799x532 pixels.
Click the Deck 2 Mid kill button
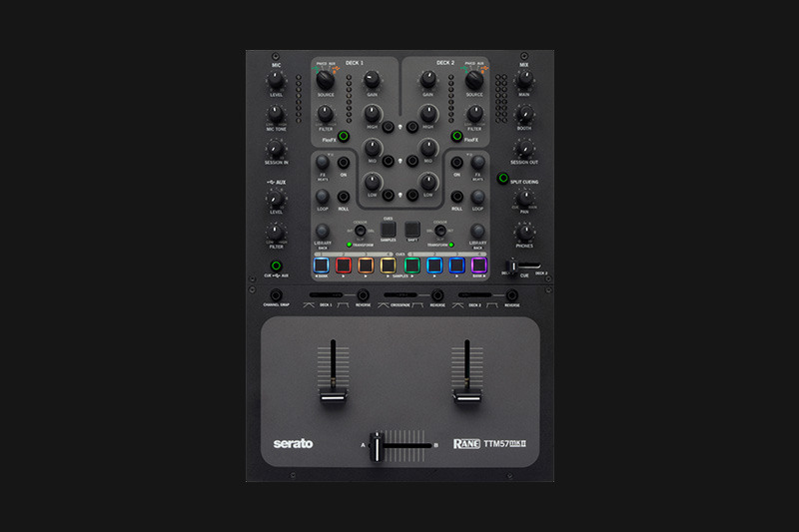pos(412,161)
